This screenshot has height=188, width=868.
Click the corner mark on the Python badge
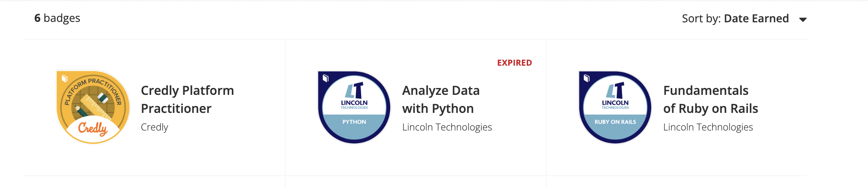pos(326,78)
